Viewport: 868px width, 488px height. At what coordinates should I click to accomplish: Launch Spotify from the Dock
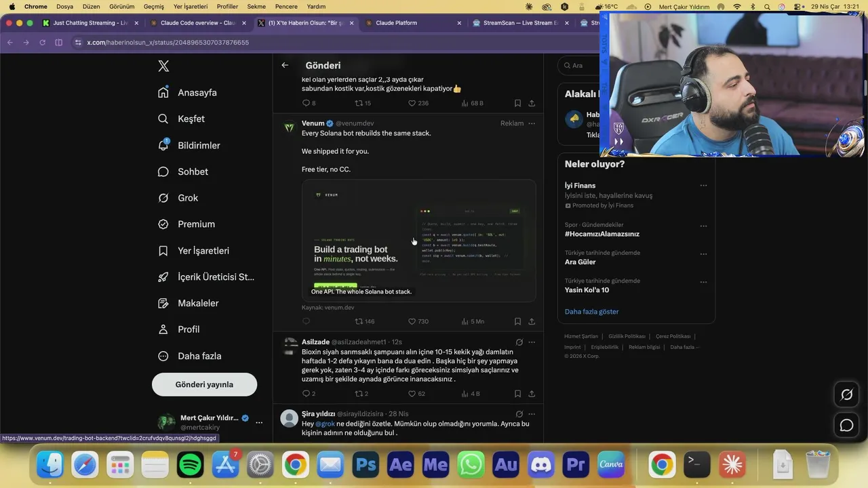(191, 464)
